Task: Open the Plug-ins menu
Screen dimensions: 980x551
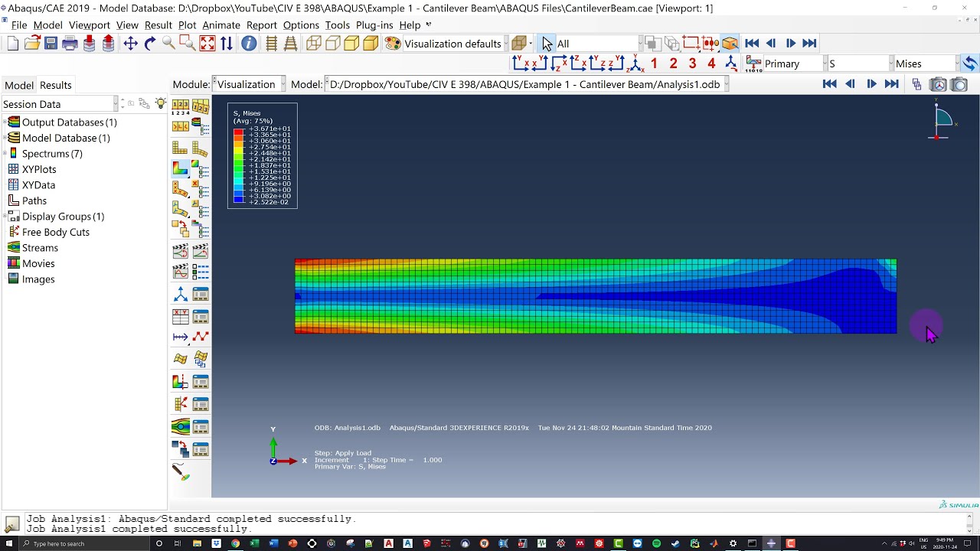Action: coord(374,25)
